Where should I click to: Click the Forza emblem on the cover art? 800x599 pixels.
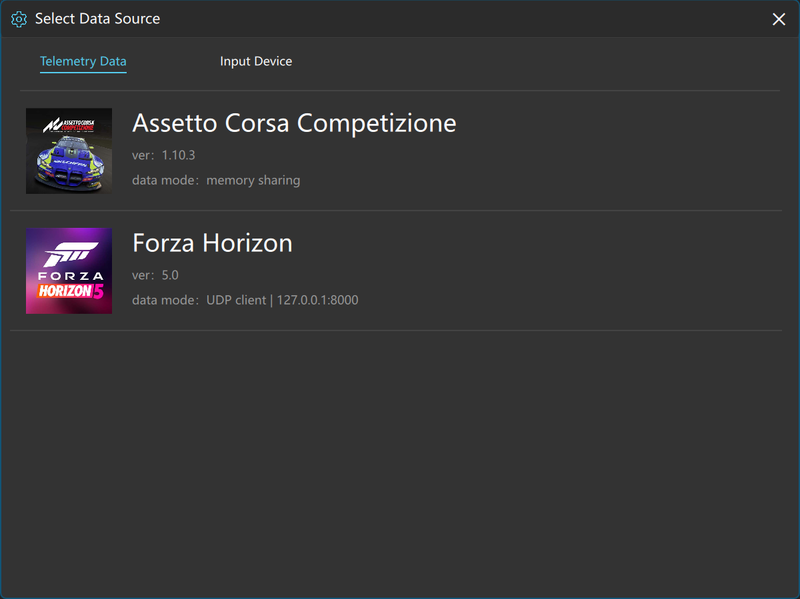pyautogui.click(x=69, y=251)
